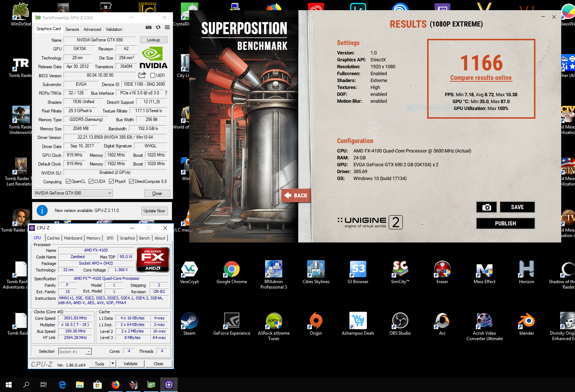Open Origin desktop icon
The height and width of the screenshot is (392, 575).
(316, 324)
